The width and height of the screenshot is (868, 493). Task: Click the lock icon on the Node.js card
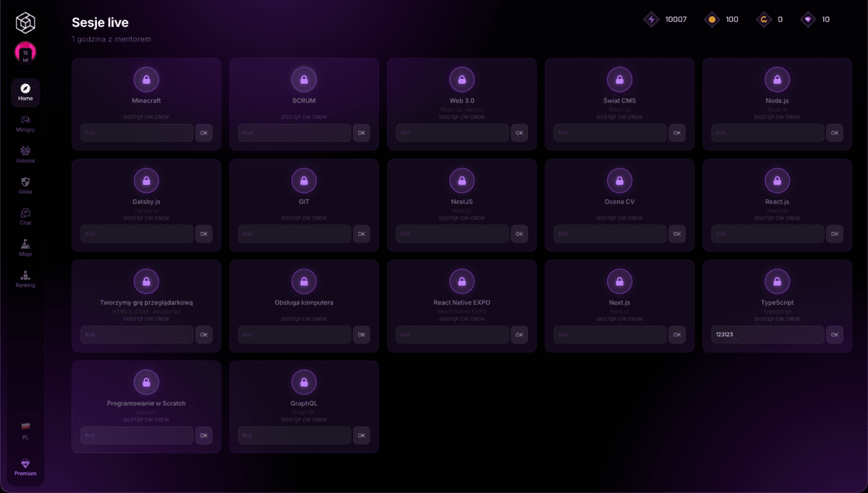click(777, 80)
